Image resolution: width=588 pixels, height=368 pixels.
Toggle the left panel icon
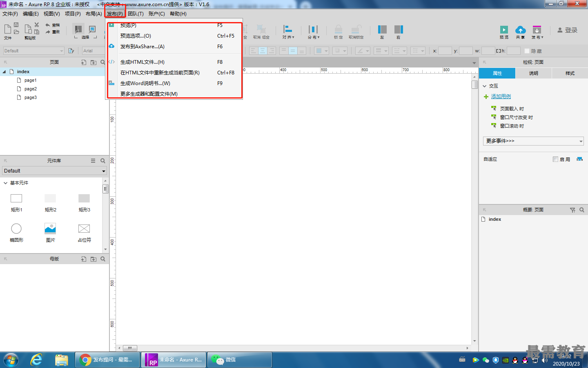pos(382,29)
